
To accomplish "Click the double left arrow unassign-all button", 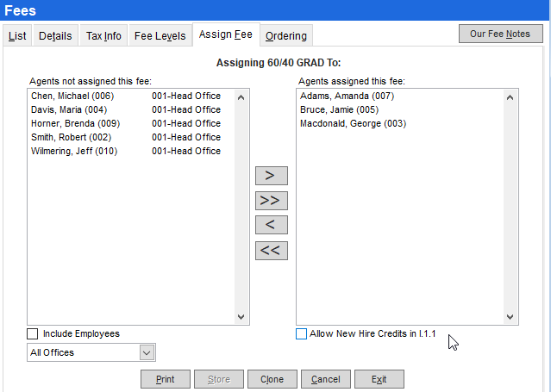I will tap(272, 251).
